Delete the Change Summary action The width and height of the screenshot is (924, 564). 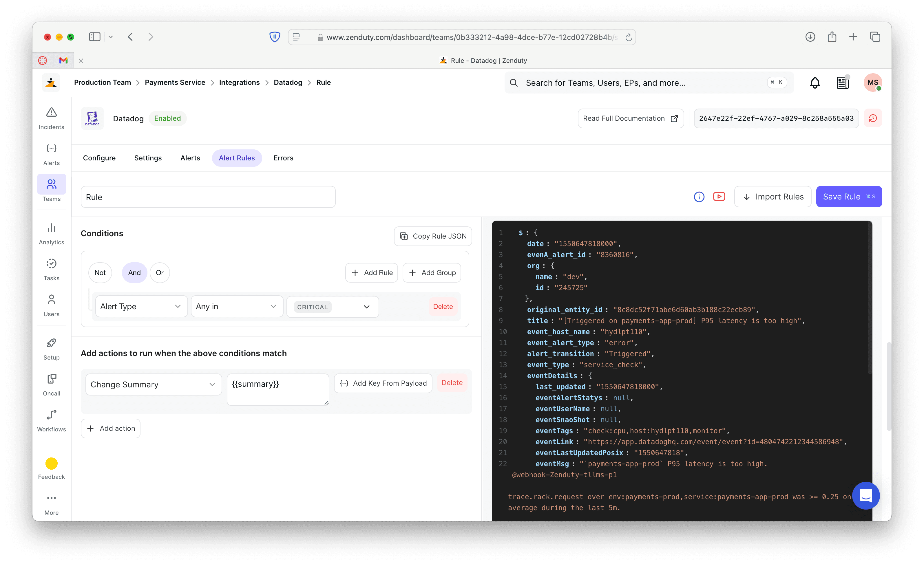tap(452, 383)
